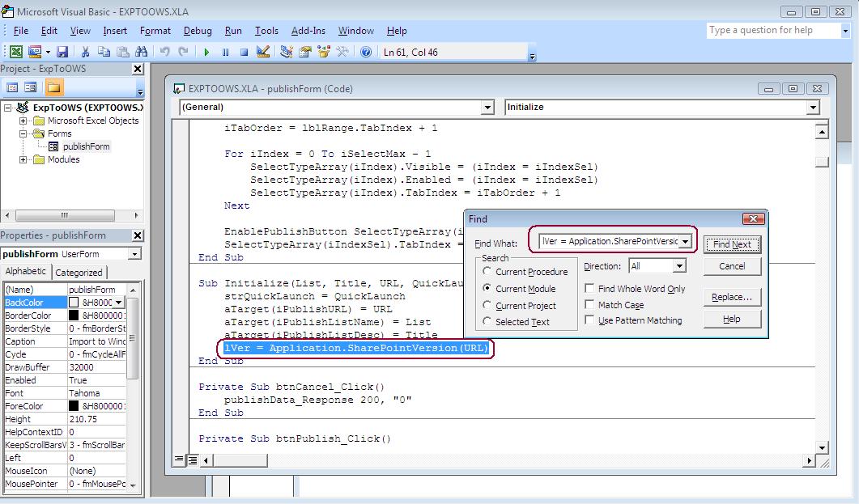The image size is (859, 504).
Task: Toggle Design Mode icon
Action: 263,52
